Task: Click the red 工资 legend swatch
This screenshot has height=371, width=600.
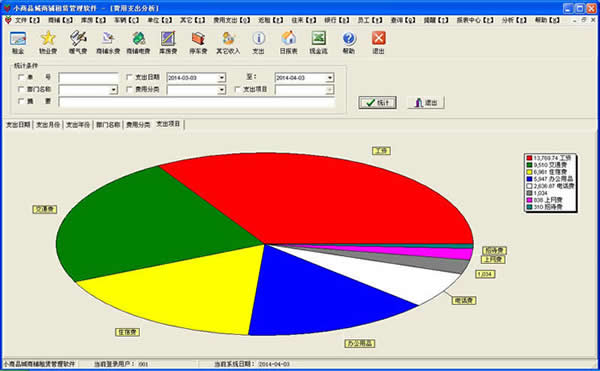Action: [x=529, y=158]
